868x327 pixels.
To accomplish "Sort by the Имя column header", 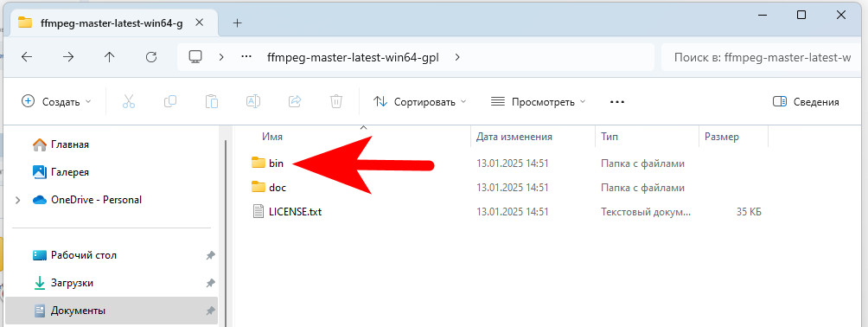I will 272,137.
